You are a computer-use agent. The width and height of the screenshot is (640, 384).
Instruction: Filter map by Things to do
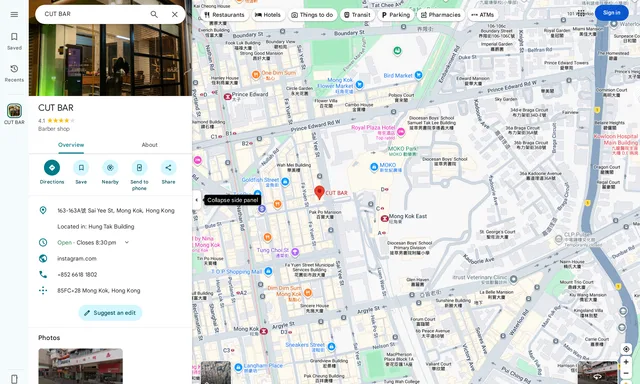pyautogui.click(x=312, y=15)
